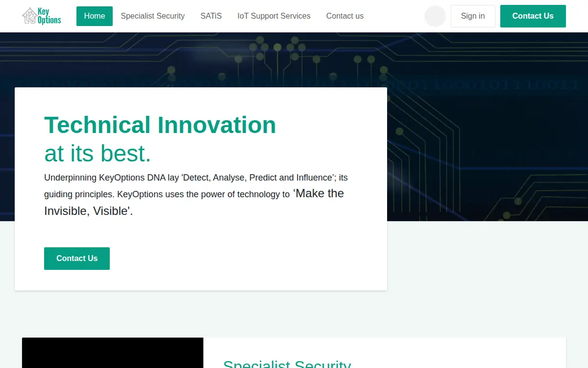Open Contact us in navigation bar
588x368 pixels.
345,16
